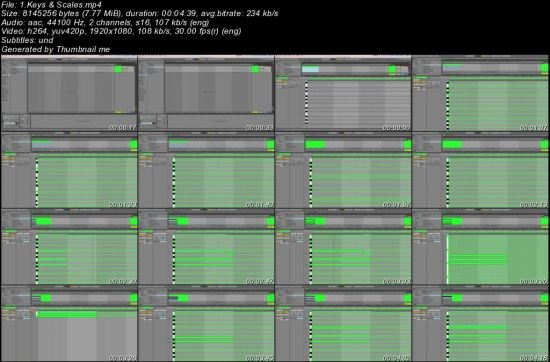Open the thumbnail stamped 00:00:33
The image size is (550, 362).
pos(206,93)
